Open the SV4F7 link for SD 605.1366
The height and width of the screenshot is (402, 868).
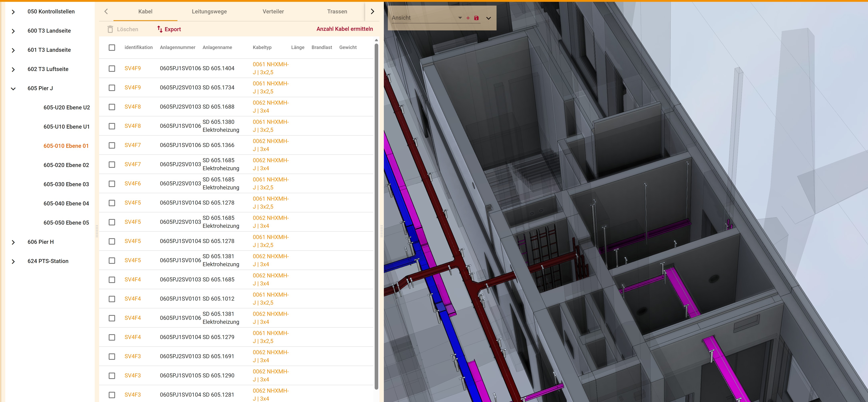tap(132, 145)
